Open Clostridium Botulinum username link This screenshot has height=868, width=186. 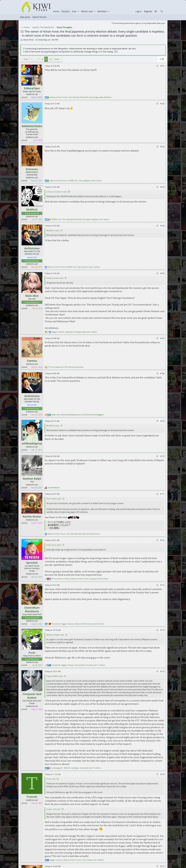point(32,610)
